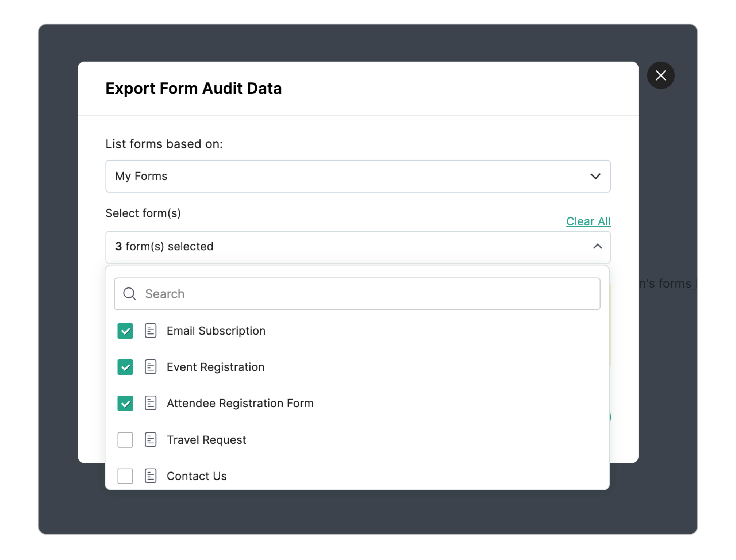Focus the Search forms input field
Screen dimensions: 736x560
357,294
